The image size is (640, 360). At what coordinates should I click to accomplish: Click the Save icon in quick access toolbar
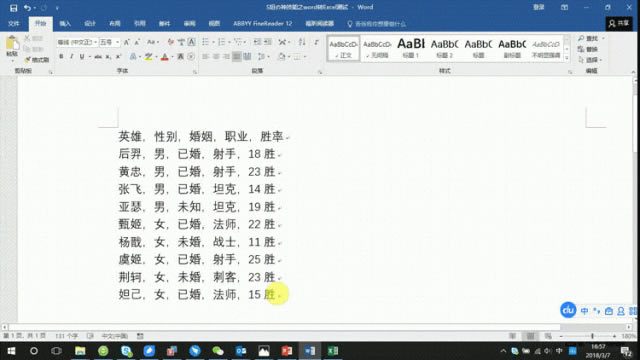click(x=13, y=8)
